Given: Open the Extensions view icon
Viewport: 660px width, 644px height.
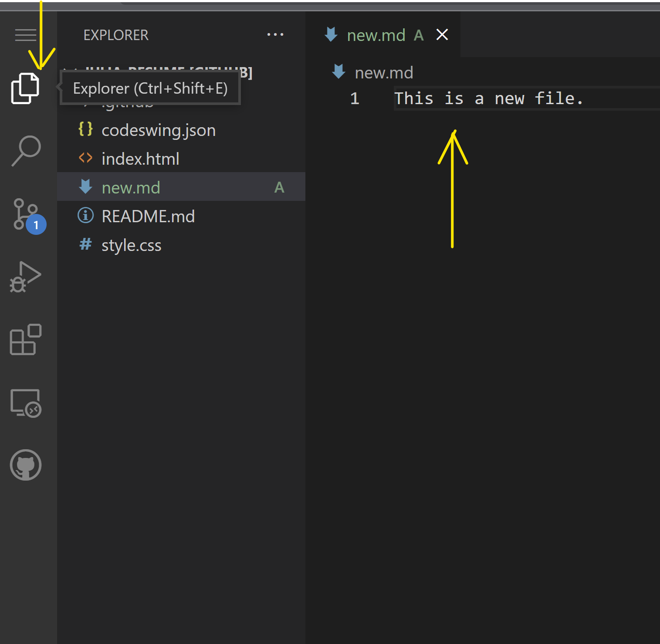Looking at the screenshot, I should click(25, 339).
